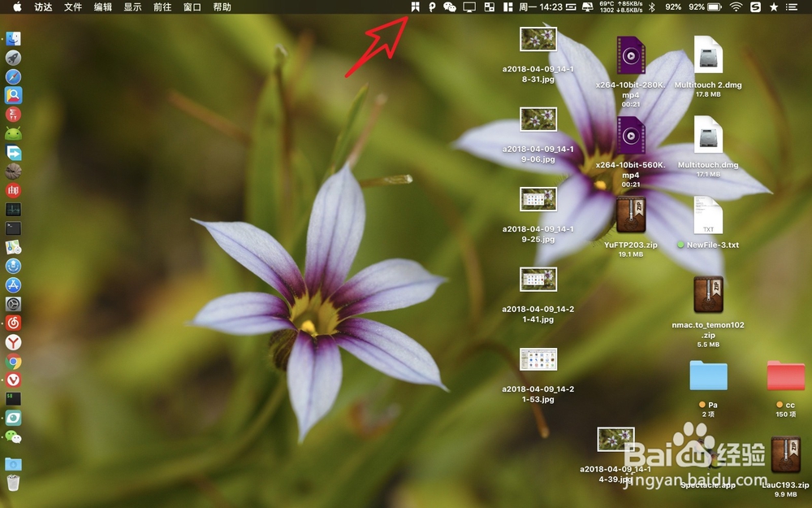The image size is (812, 508).
Task: Click the 周一 14:23 clock
Action: click(x=540, y=7)
